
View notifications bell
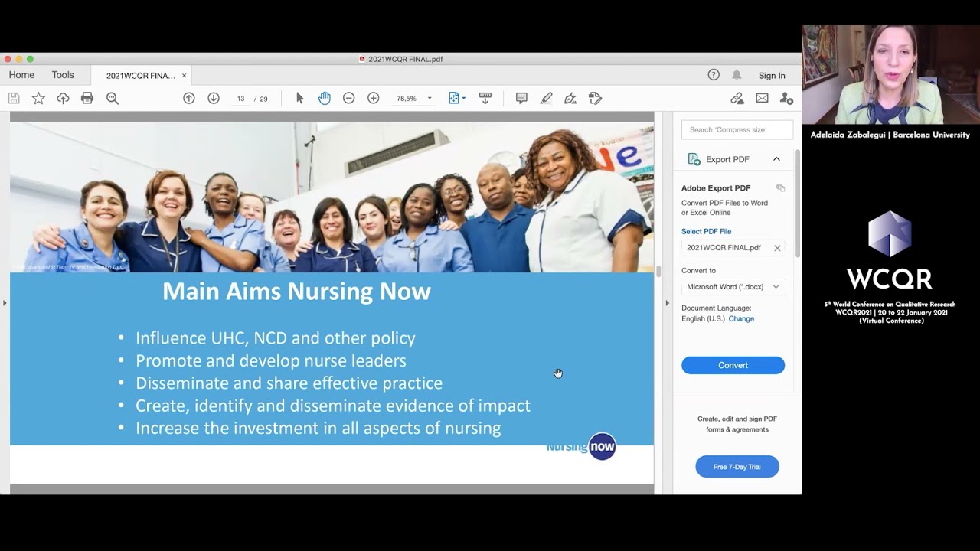[737, 75]
